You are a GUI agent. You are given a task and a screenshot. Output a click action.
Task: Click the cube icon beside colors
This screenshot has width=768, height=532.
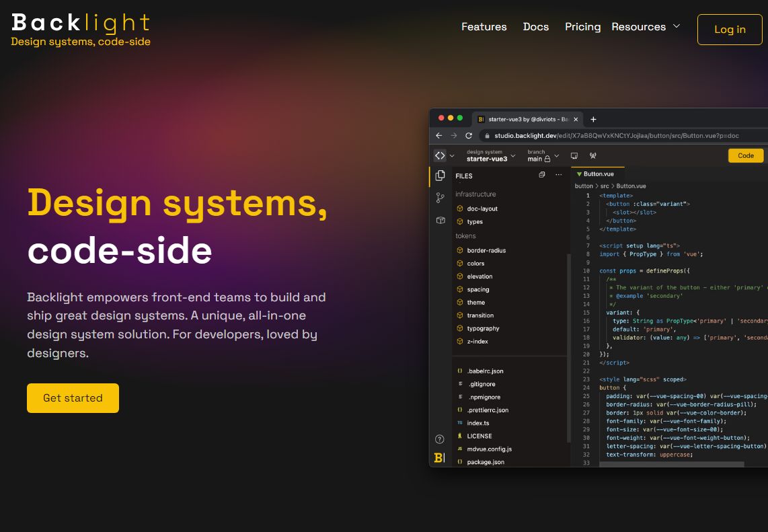pos(459,264)
